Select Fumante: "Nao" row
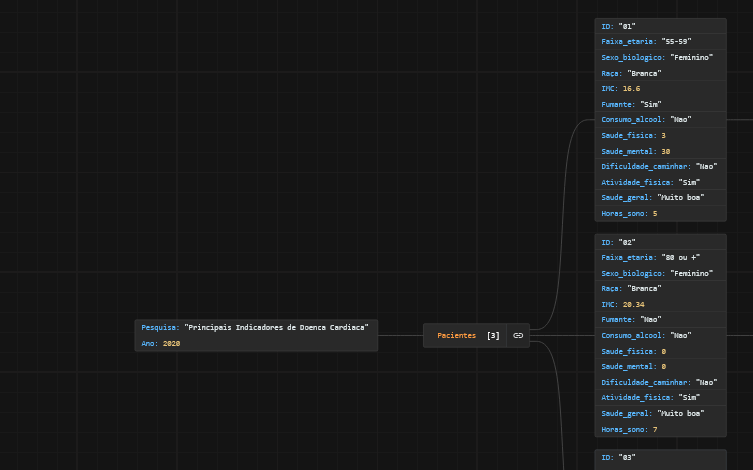Viewport: 753px width, 470px height. pyautogui.click(x=660, y=320)
